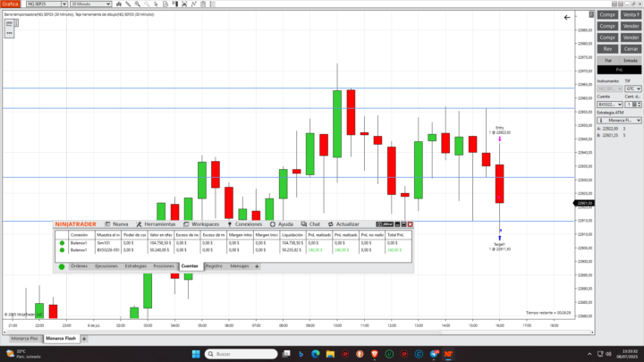Select the Sim101 account cell
Image resolution: width=644 pixels, height=362 pixels.
108,243
